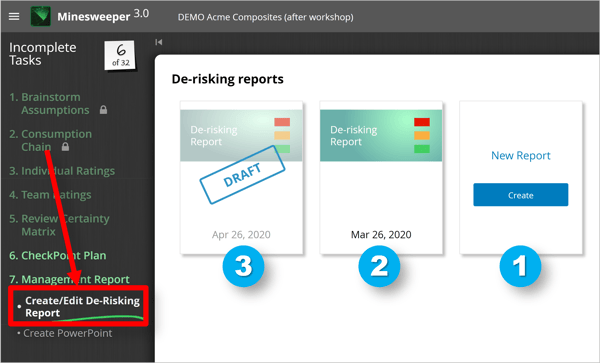Go to 3. Individual Ratings
Image resolution: width=600 pixels, height=363 pixels.
62,171
